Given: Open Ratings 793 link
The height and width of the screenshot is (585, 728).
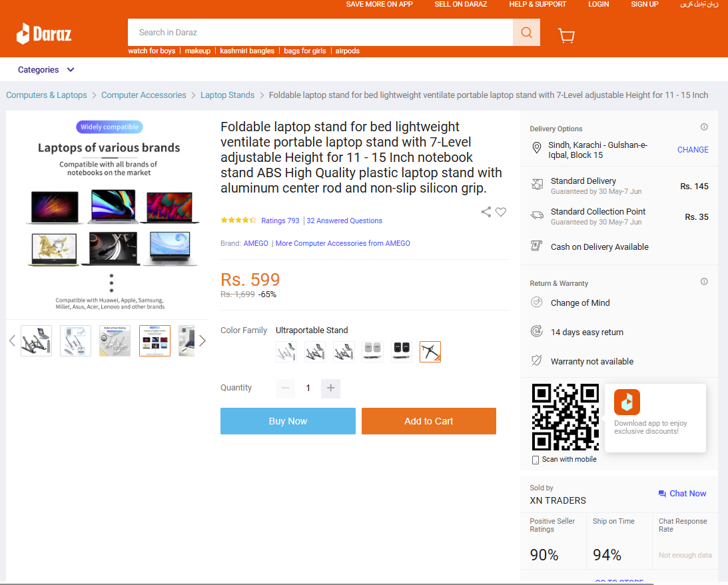Looking at the screenshot, I should coord(280,221).
